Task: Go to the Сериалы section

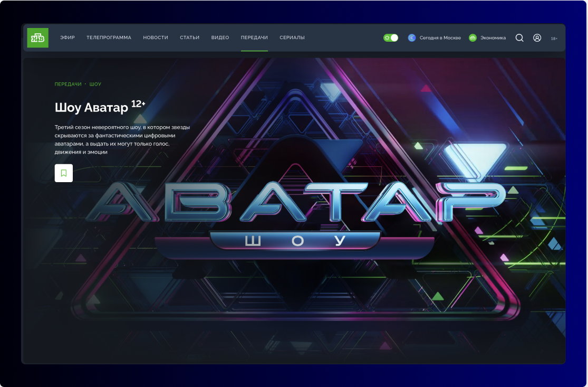Action: [292, 37]
